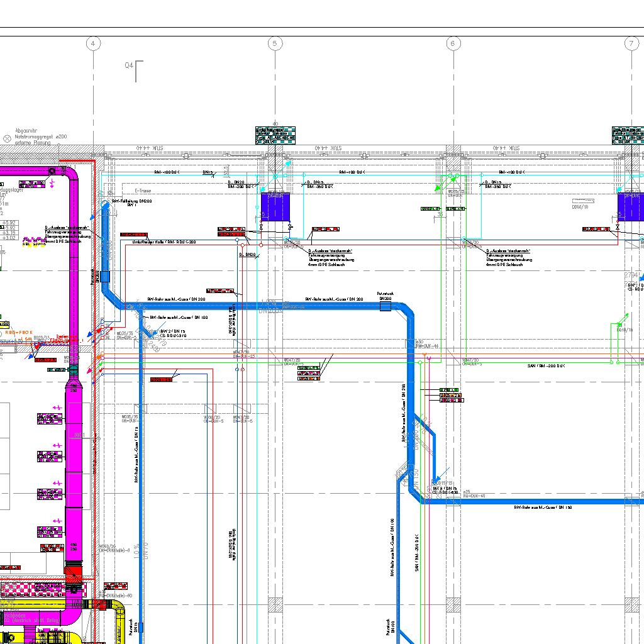Screen dimensions: 644x644
Task: Click the 'Umluftheizer Halle' pipe label
Action: coord(164,241)
